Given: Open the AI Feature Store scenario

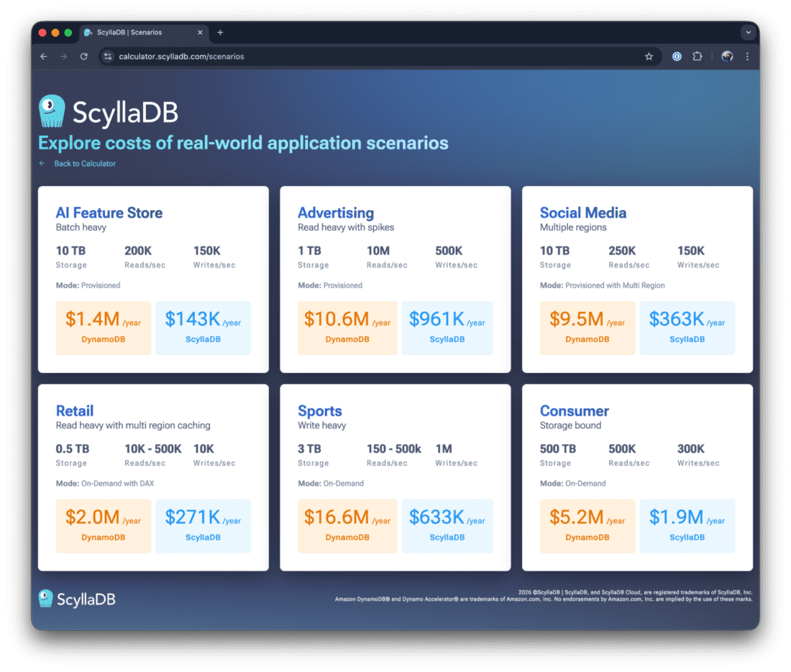Looking at the screenshot, I should pos(109,213).
